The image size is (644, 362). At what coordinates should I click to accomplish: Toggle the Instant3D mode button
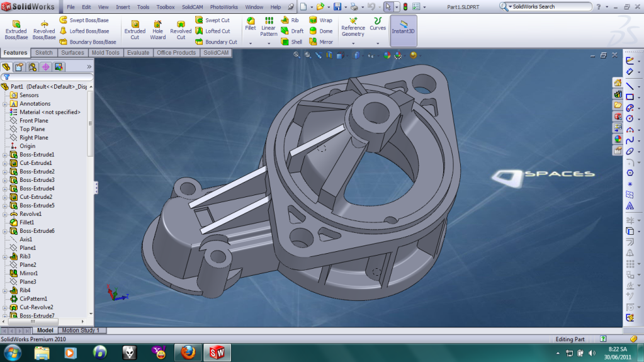pyautogui.click(x=404, y=30)
